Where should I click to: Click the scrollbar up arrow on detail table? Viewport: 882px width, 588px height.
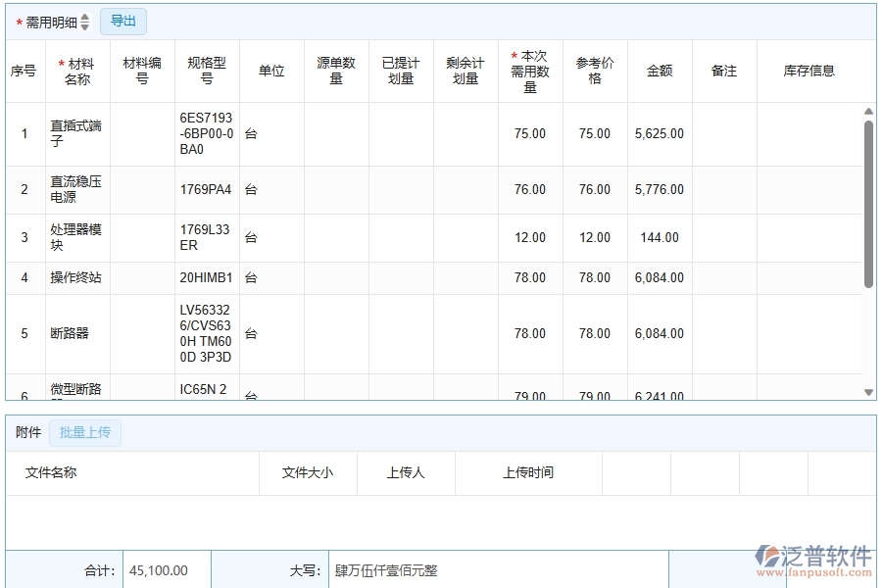(868, 112)
